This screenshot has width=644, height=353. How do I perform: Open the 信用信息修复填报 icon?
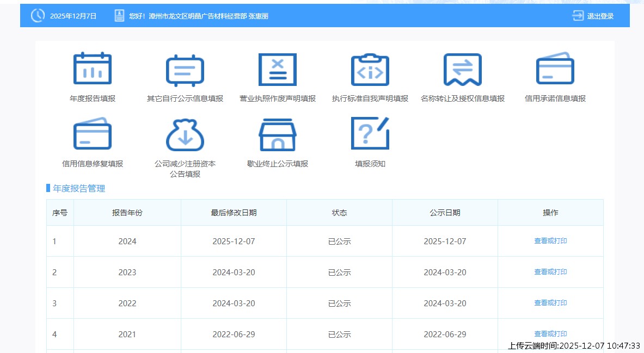coord(93,134)
